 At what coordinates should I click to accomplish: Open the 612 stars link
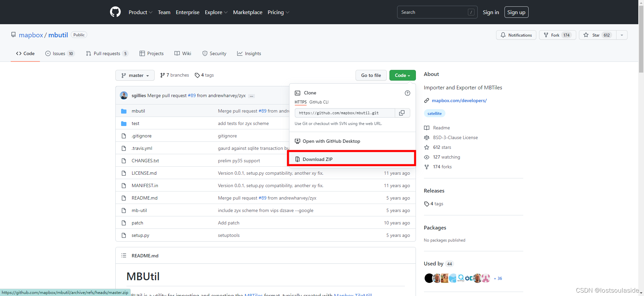tap(442, 147)
